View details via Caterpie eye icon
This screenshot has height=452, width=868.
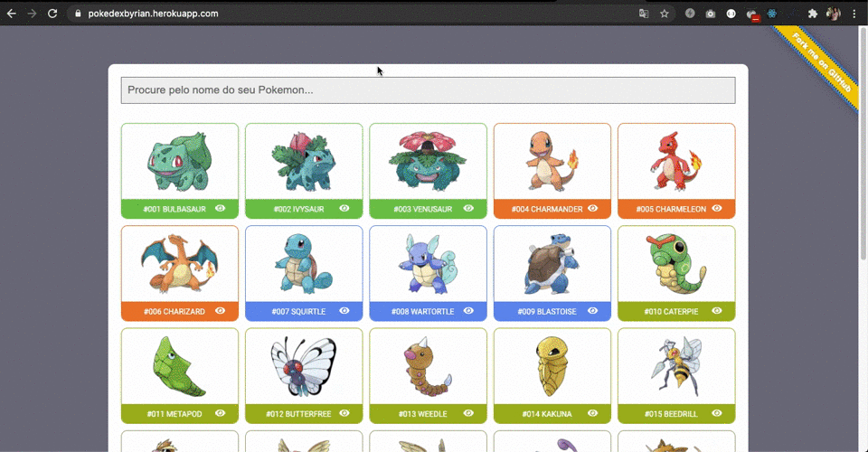[717, 311]
